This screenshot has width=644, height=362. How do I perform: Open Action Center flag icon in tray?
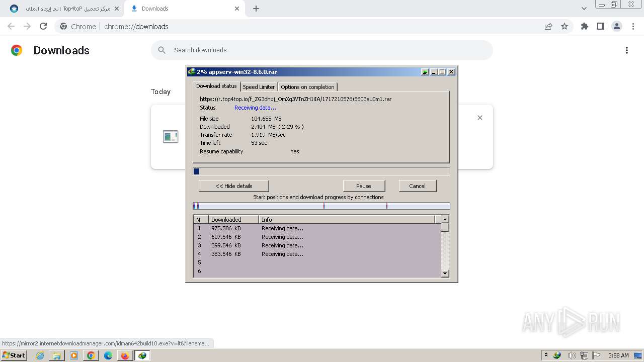click(596, 355)
